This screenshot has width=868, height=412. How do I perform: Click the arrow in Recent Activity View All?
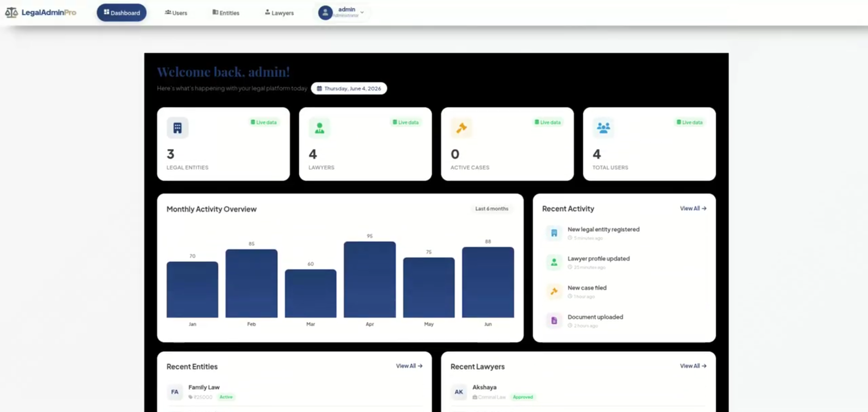point(704,209)
